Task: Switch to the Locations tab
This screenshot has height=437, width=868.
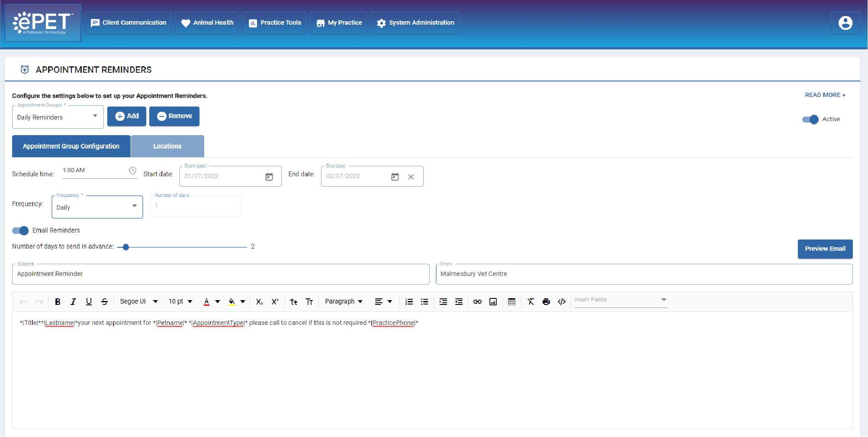Action: tap(167, 146)
